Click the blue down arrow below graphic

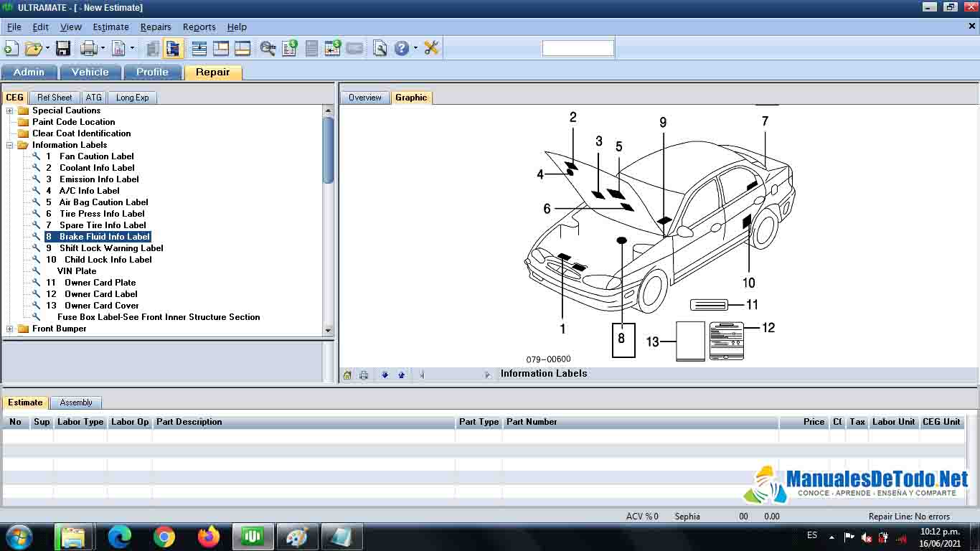click(x=385, y=375)
